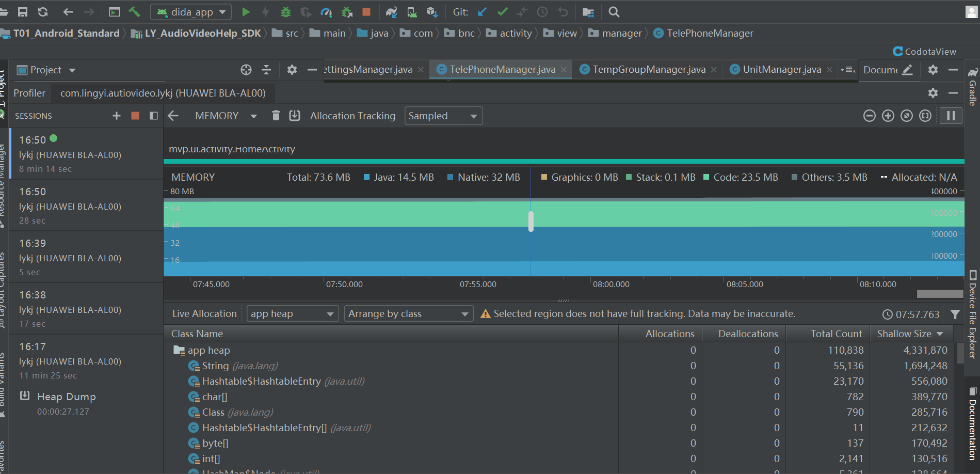Return to the profiler overview with back arrow
980x474 pixels.
coord(173,116)
